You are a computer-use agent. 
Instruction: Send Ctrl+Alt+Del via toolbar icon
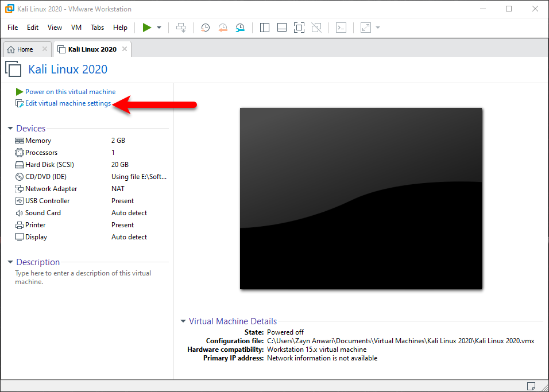181,28
